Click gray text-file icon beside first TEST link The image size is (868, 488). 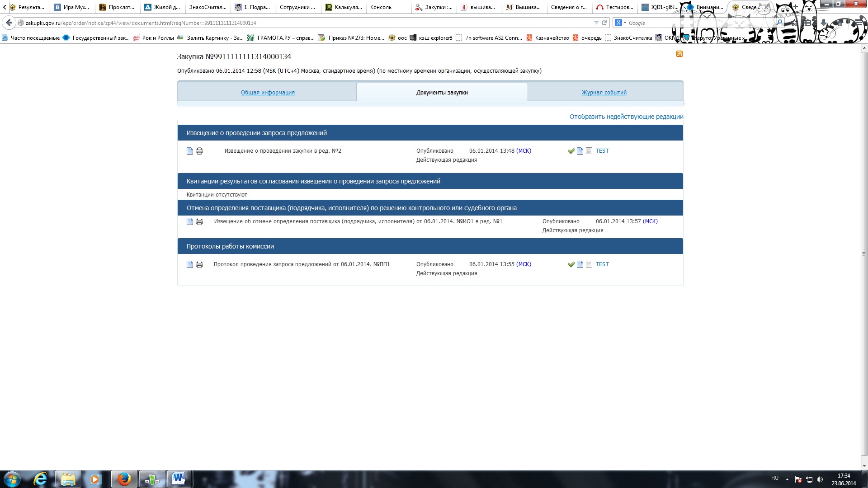tap(589, 151)
